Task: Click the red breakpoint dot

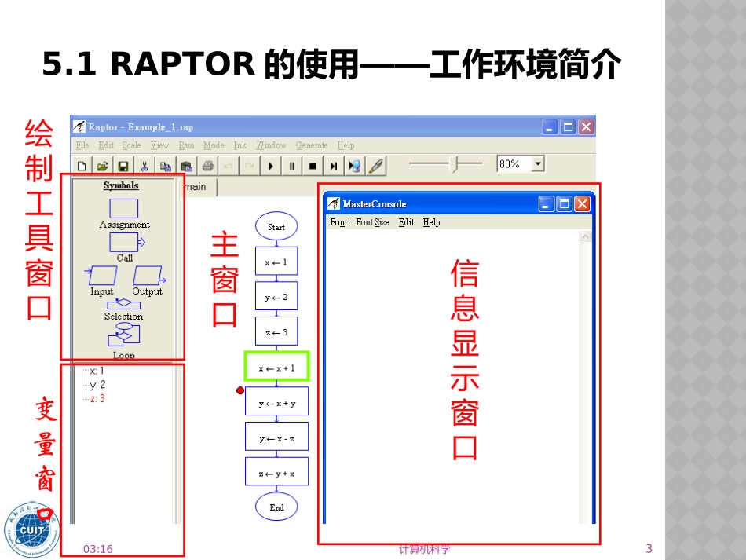Action: click(x=240, y=390)
